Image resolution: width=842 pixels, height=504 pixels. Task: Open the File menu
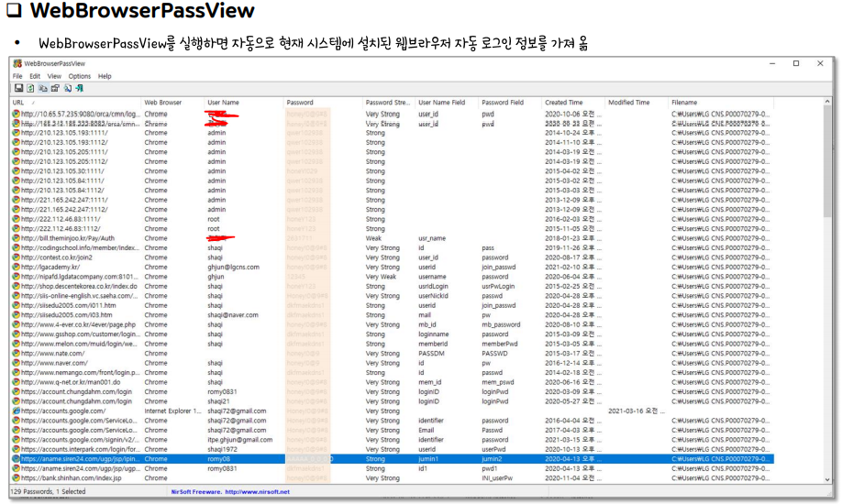point(17,76)
